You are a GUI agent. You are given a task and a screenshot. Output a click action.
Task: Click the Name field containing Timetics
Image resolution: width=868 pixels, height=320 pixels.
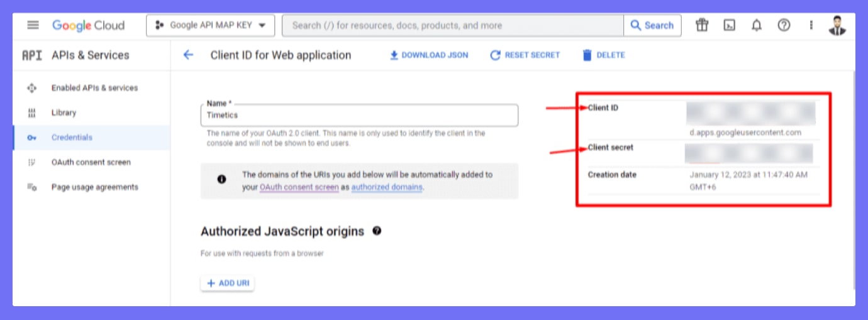click(x=359, y=115)
